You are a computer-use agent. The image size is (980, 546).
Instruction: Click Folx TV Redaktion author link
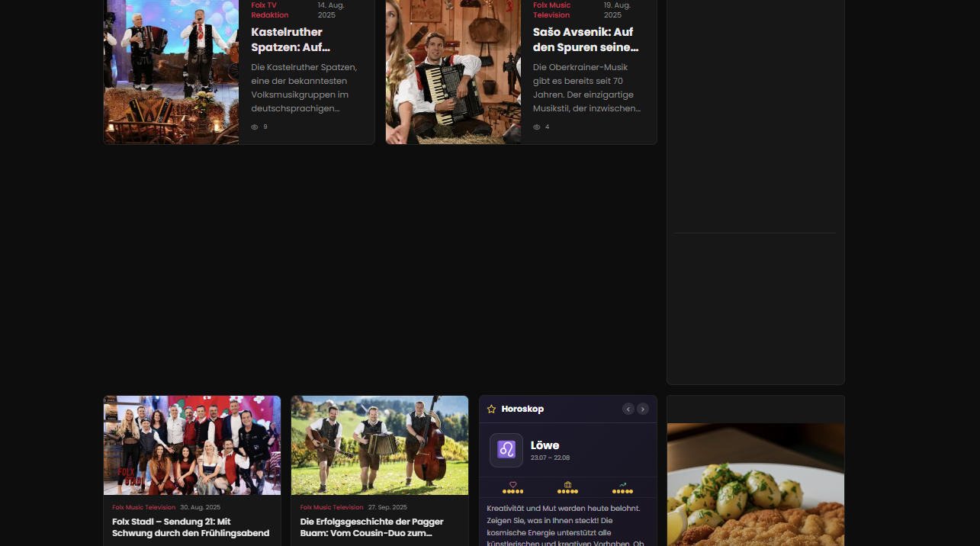[x=270, y=10]
